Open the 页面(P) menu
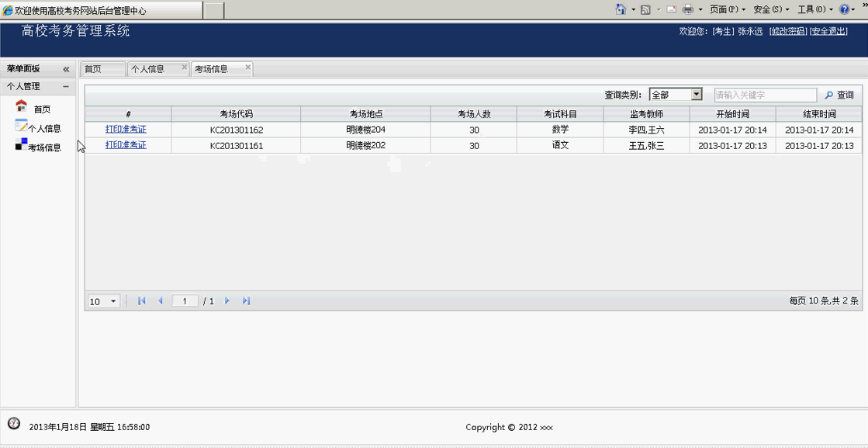This screenshot has height=448, width=868. (x=728, y=9)
